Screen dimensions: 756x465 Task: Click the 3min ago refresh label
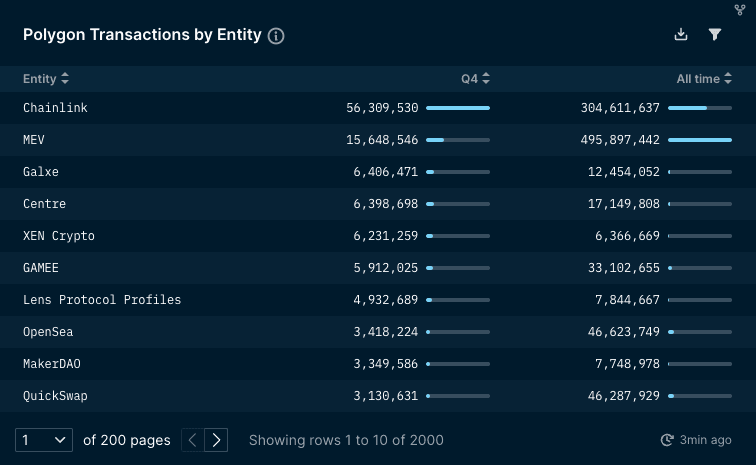coord(705,440)
